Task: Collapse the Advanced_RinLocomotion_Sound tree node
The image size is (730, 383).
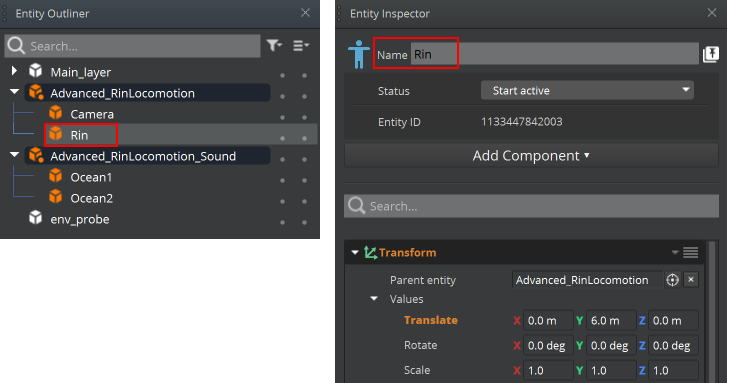Action: pos(14,155)
